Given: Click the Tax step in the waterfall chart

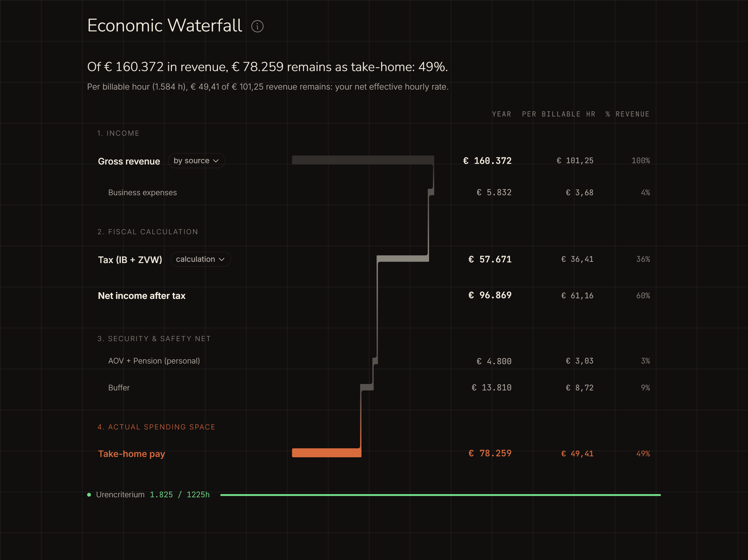Looking at the screenshot, I should tap(403, 259).
